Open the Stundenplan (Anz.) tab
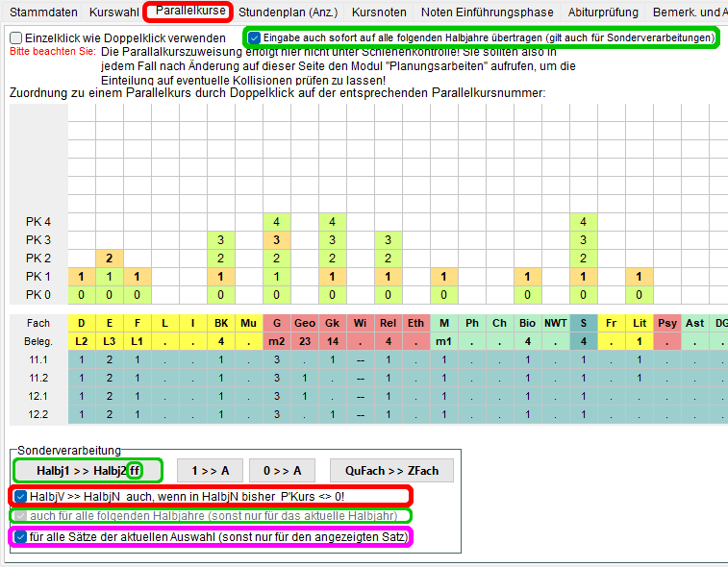The image size is (728, 567). pyautogui.click(x=288, y=12)
